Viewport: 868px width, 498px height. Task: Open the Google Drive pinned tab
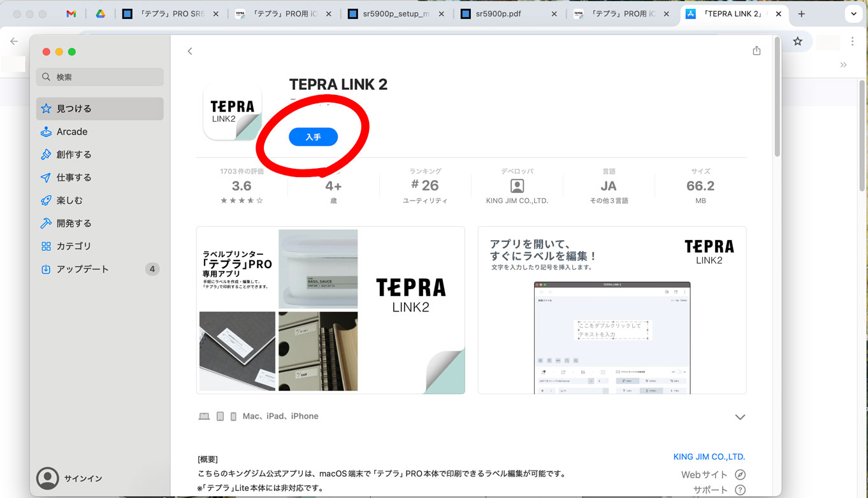coord(100,14)
